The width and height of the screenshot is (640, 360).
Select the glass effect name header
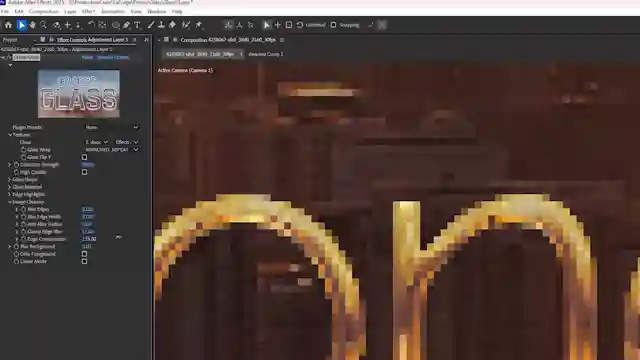coord(26,58)
